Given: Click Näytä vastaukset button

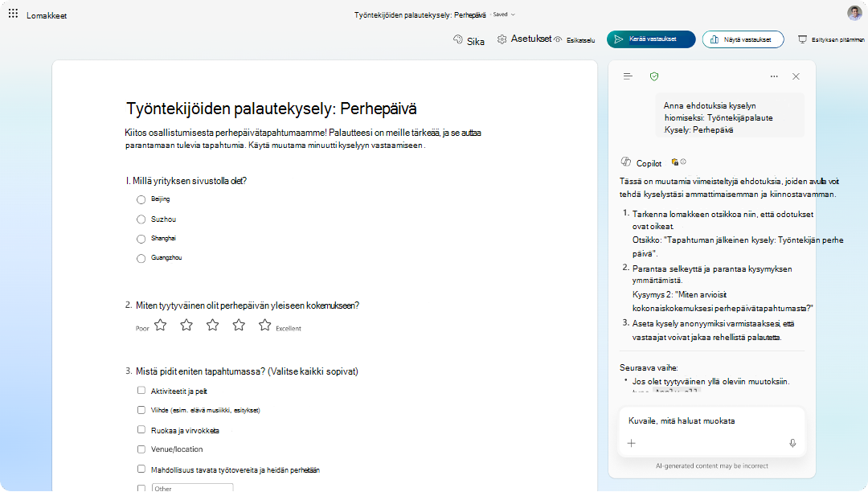Looking at the screenshot, I should [743, 39].
